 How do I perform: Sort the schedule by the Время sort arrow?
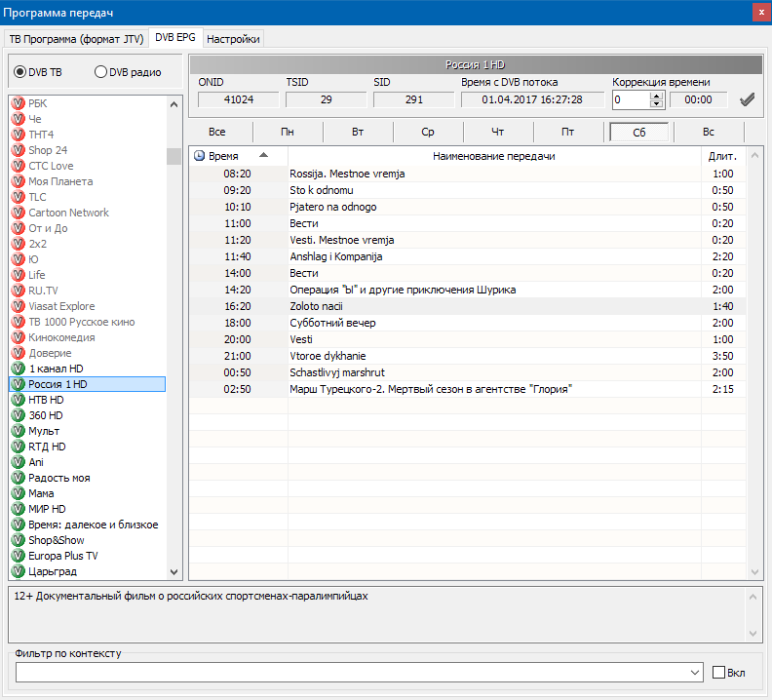tap(263, 156)
